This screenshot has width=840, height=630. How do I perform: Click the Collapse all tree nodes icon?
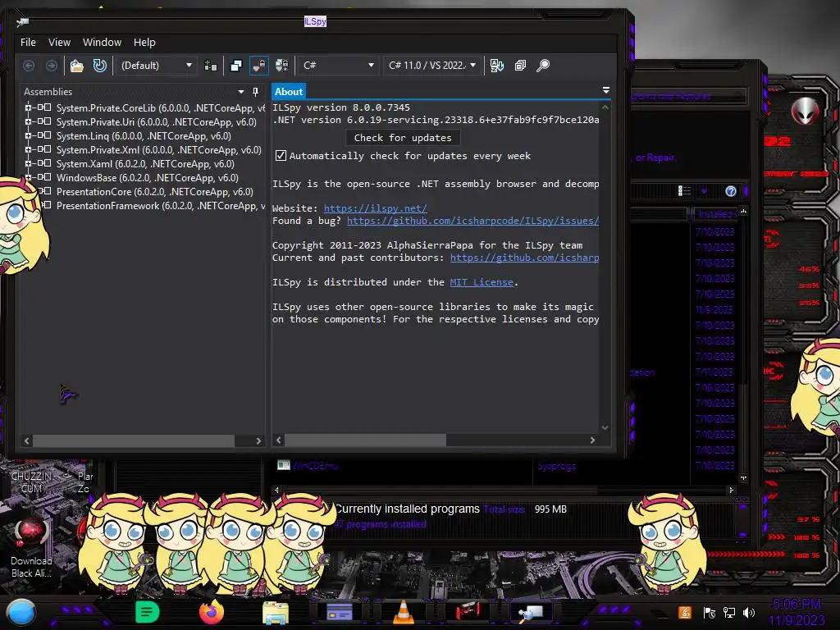520,66
